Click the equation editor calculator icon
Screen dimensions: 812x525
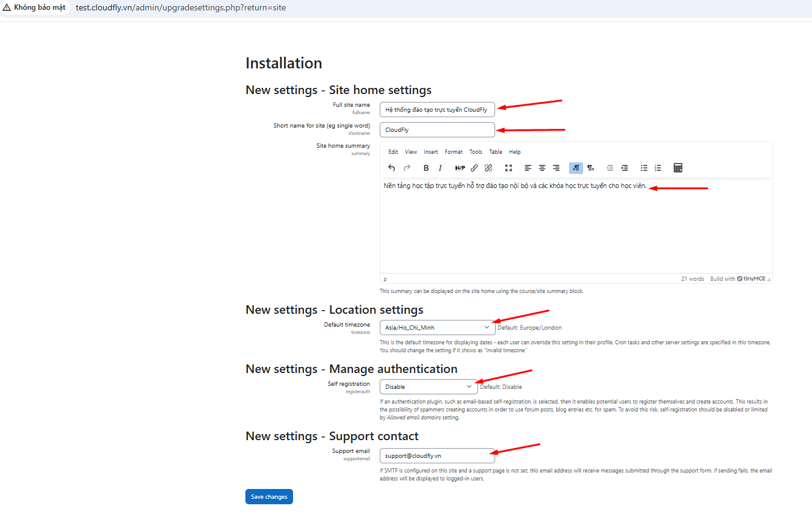pyautogui.click(x=678, y=168)
